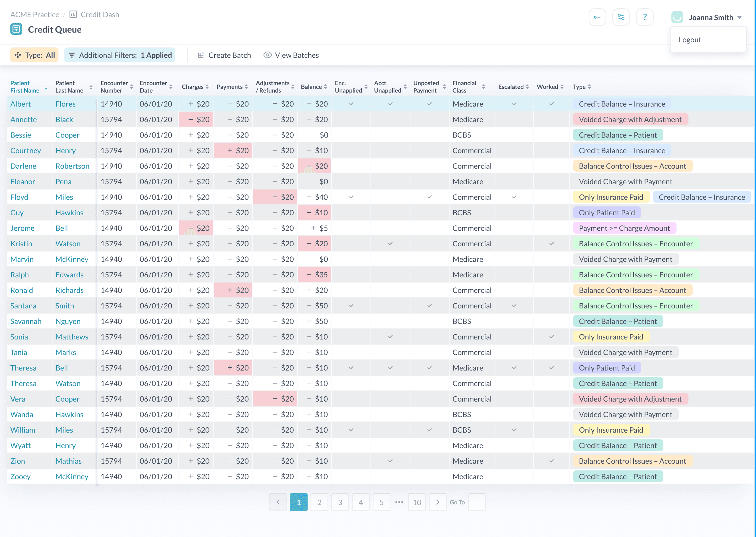
Task: Sort by Financial Class arrows
Action: pos(484,87)
